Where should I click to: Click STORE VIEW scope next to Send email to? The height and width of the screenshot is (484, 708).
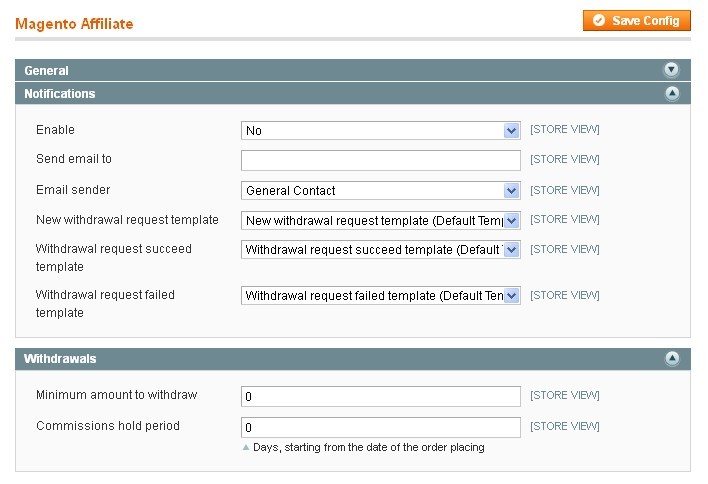click(564, 159)
